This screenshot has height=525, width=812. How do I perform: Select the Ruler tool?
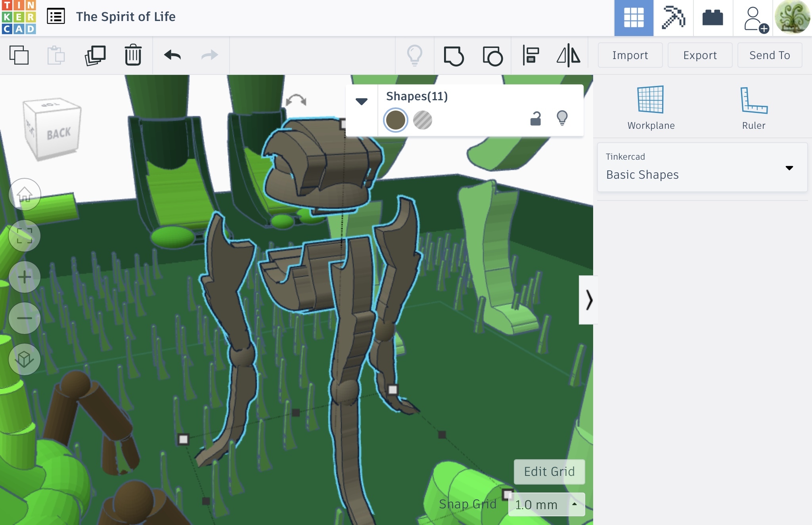[754, 108]
